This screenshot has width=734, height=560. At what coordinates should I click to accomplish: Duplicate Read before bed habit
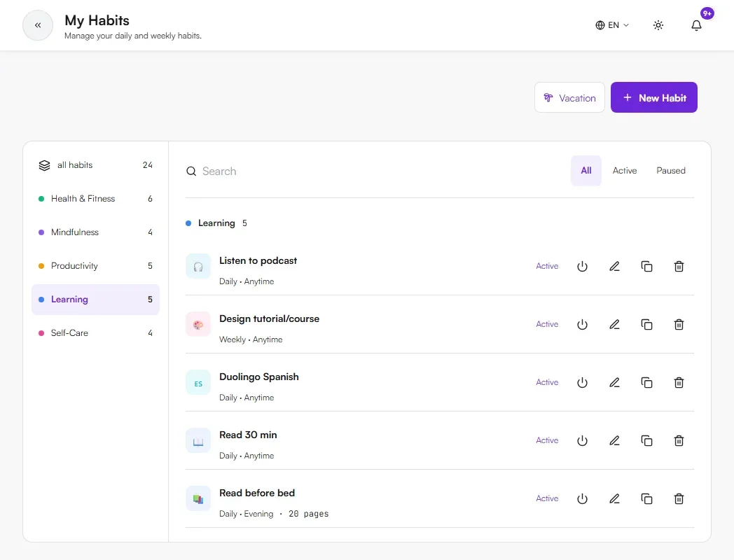(x=646, y=499)
